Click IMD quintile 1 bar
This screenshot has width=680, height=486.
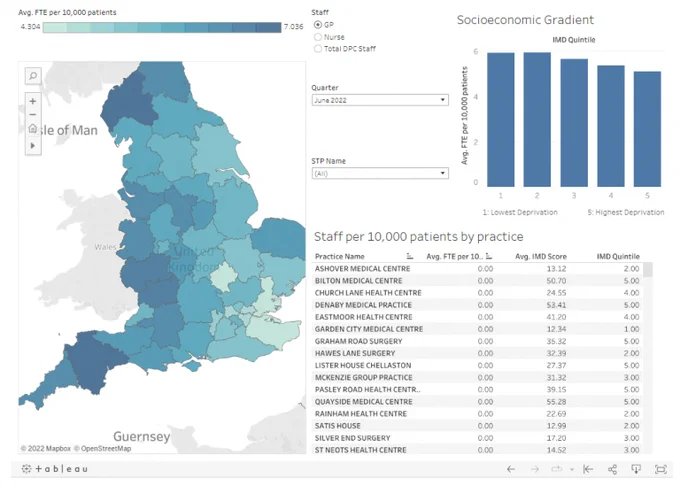pos(500,120)
